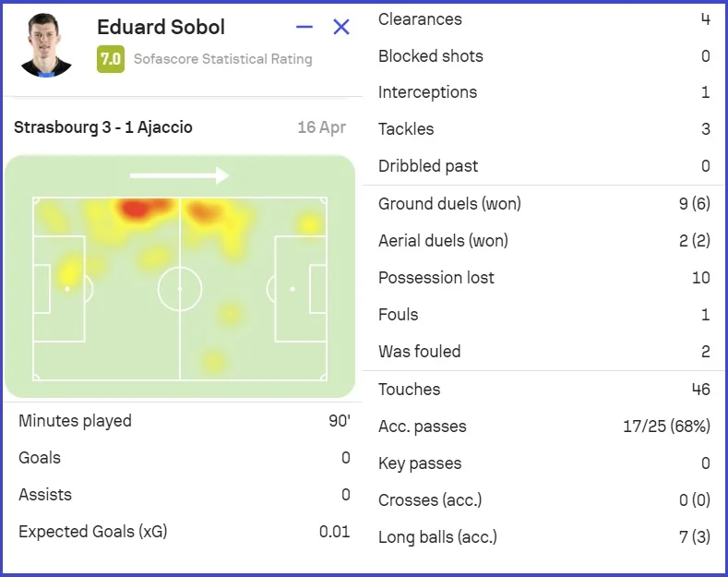Click the Acc. passes 17/25 value
The height and width of the screenshot is (577, 728).
[x=666, y=427]
